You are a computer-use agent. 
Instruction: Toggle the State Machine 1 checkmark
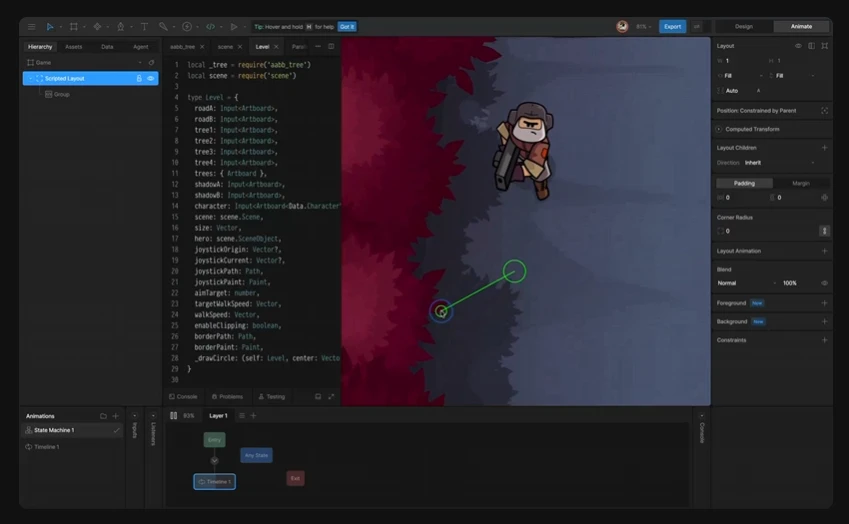pos(116,431)
